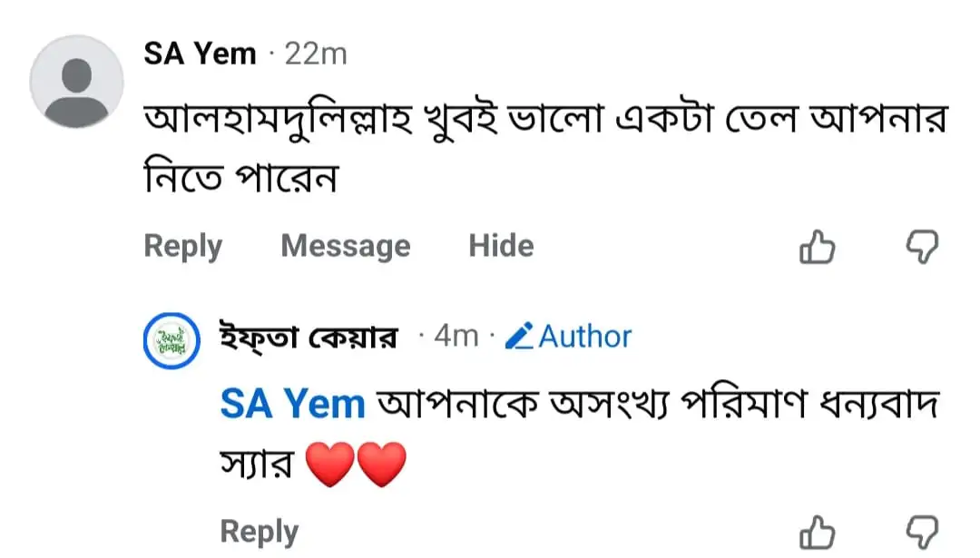Message SA Yem from the comment

pyautogui.click(x=346, y=246)
